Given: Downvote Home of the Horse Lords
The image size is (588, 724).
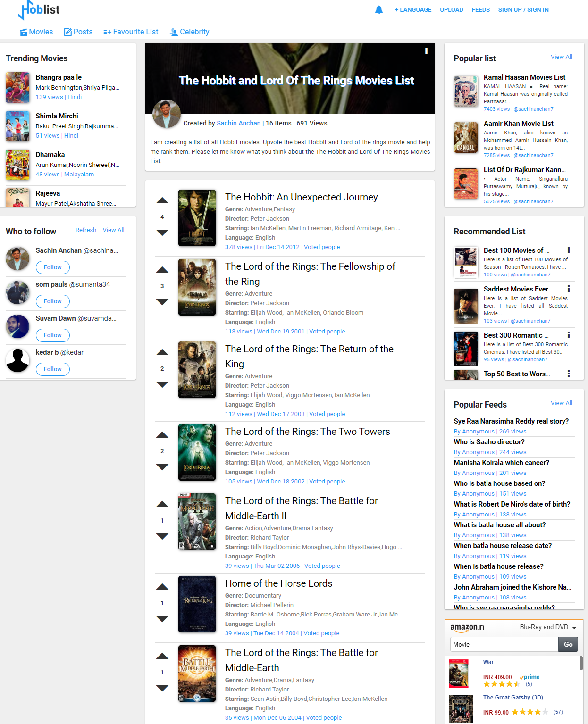Looking at the screenshot, I should tap(162, 619).
